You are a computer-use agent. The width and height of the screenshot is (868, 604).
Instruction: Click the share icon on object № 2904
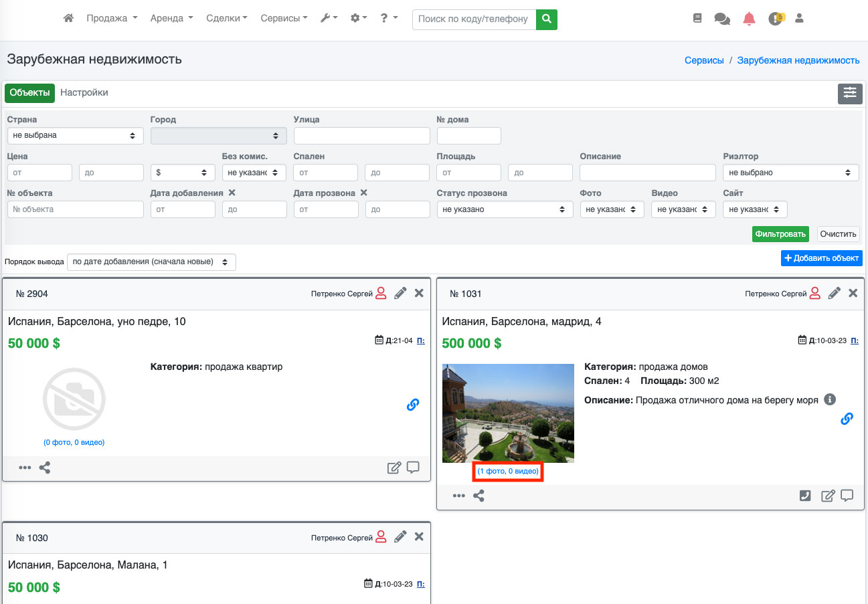pyautogui.click(x=45, y=468)
